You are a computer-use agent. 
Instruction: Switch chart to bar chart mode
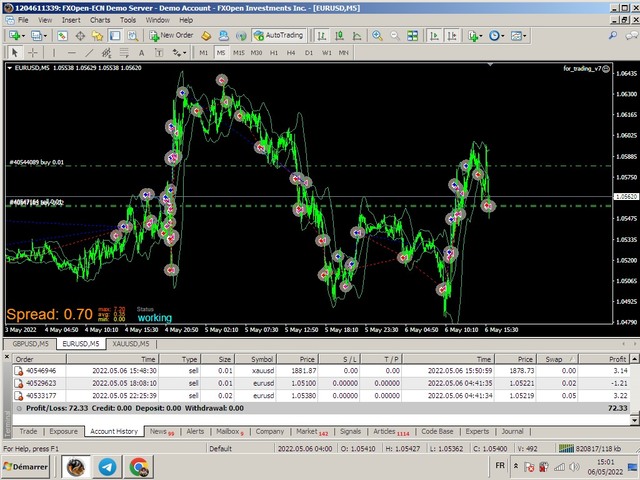pos(322,36)
